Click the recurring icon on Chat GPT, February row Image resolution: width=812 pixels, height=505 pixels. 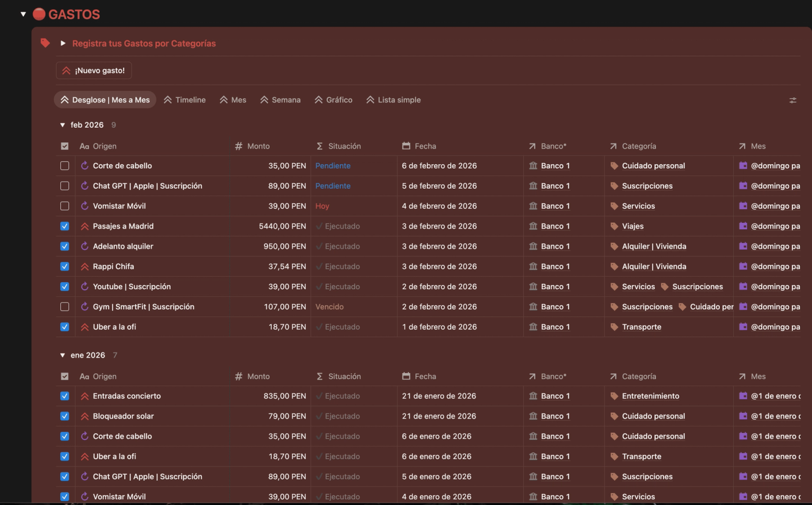pos(85,186)
